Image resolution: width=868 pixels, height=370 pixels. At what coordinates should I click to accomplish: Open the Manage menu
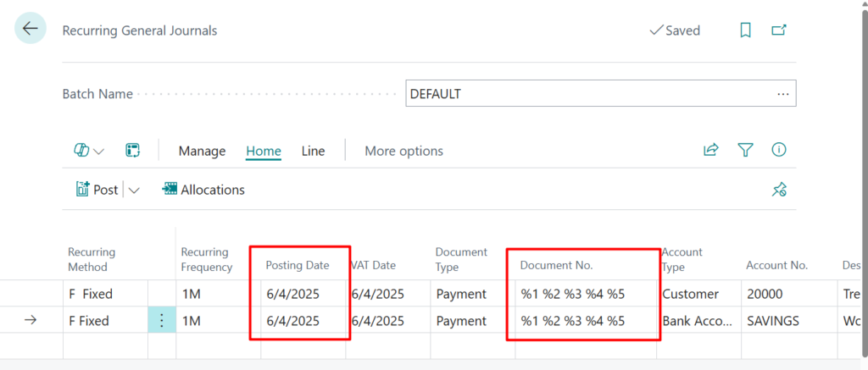click(202, 151)
